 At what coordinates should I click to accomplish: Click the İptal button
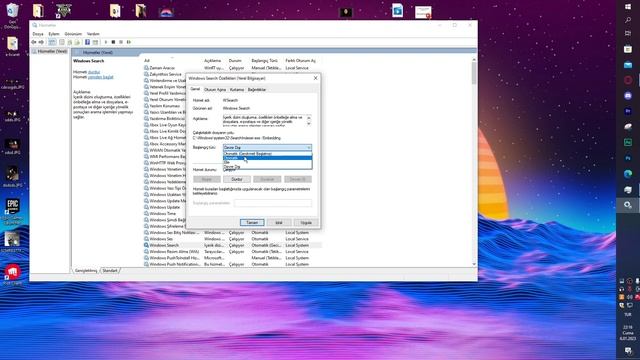coord(279,222)
